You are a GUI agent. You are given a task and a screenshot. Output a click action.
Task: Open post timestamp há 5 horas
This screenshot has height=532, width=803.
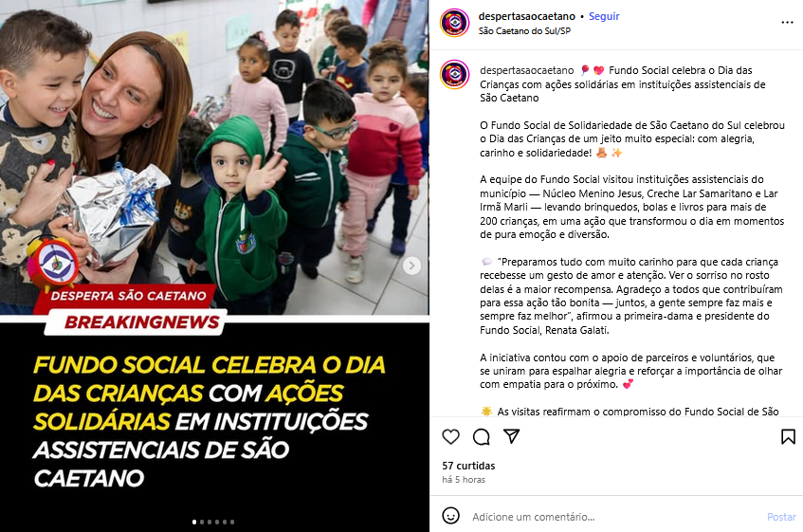464,480
